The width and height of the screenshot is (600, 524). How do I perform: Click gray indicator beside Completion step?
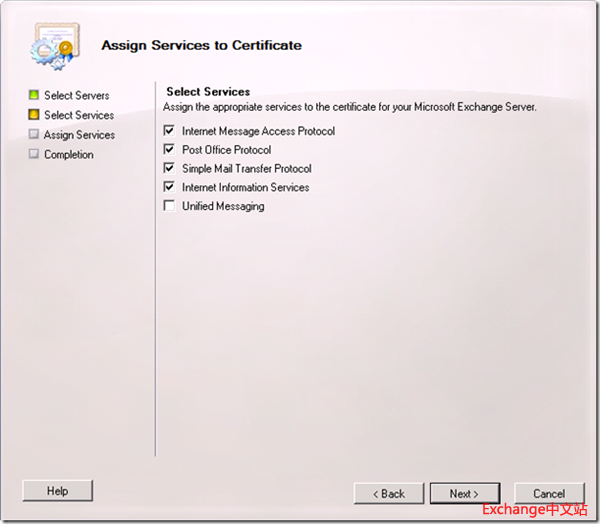34,155
